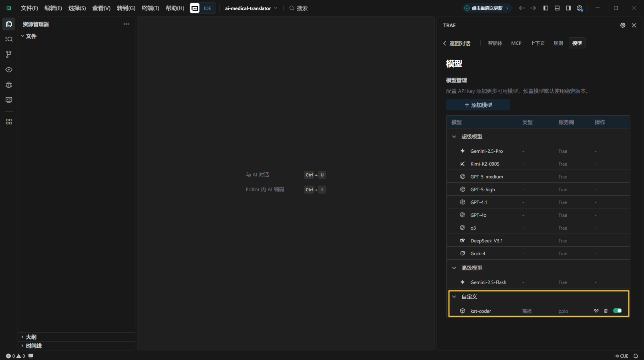Viewport: 644px width, 360px height.
Task: Collapse the 超级模型 group
Action: [x=454, y=136]
